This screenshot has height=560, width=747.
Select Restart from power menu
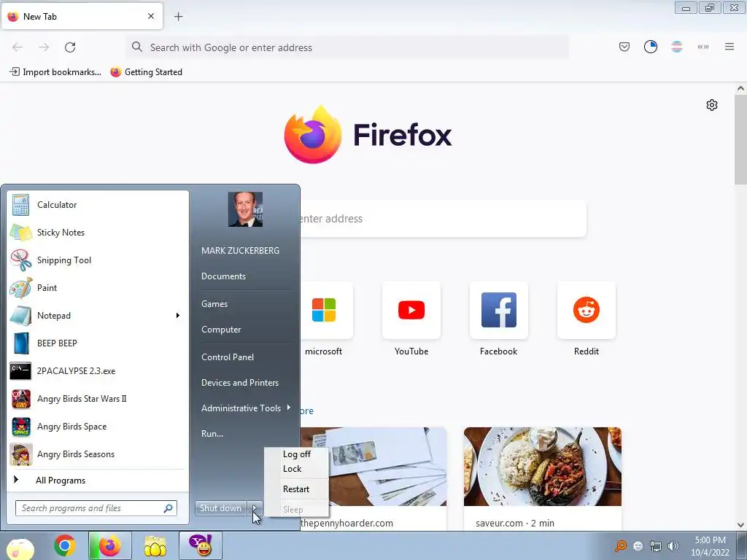pos(296,489)
